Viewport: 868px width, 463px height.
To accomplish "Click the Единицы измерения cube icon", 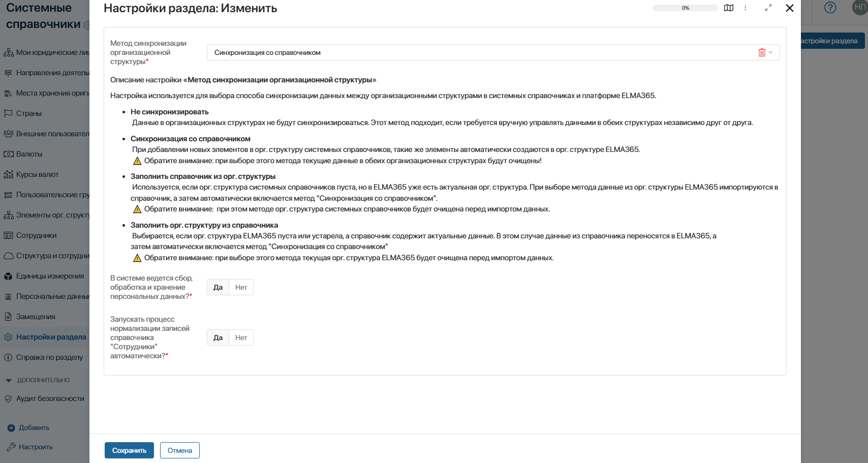I will (x=9, y=276).
